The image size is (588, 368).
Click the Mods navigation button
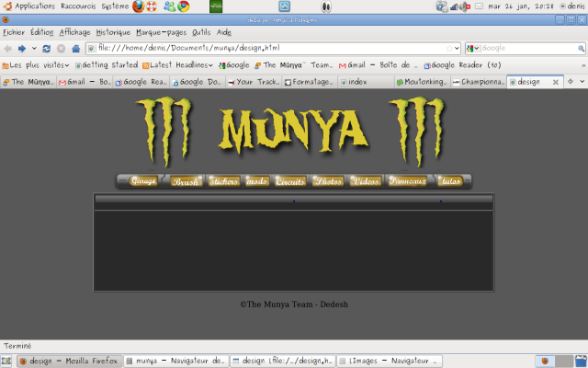click(257, 181)
